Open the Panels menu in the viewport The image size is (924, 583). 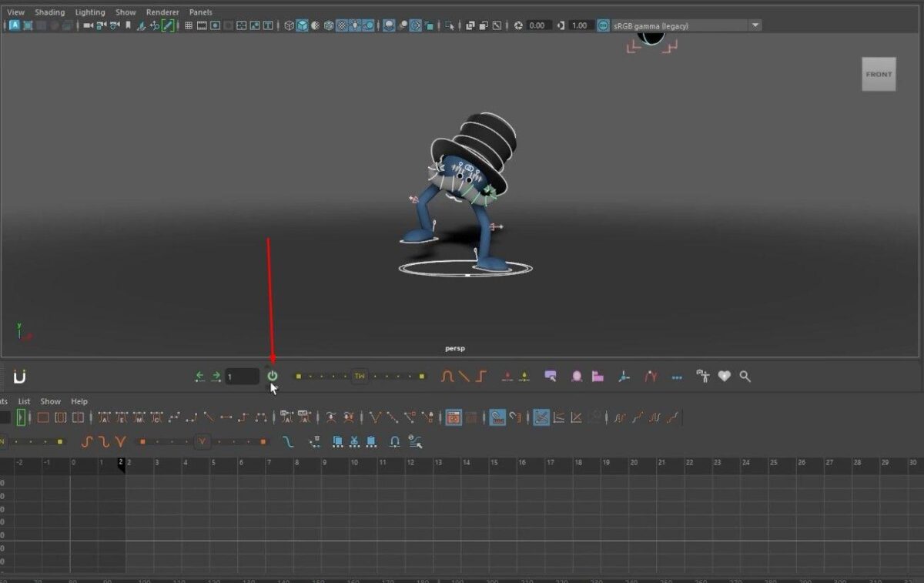199,12
